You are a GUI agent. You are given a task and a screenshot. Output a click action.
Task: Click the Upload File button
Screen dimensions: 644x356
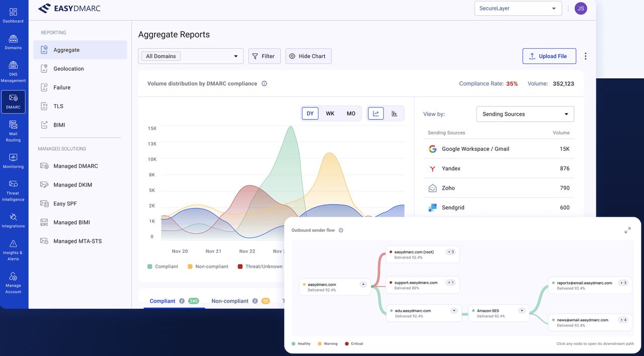click(x=549, y=56)
